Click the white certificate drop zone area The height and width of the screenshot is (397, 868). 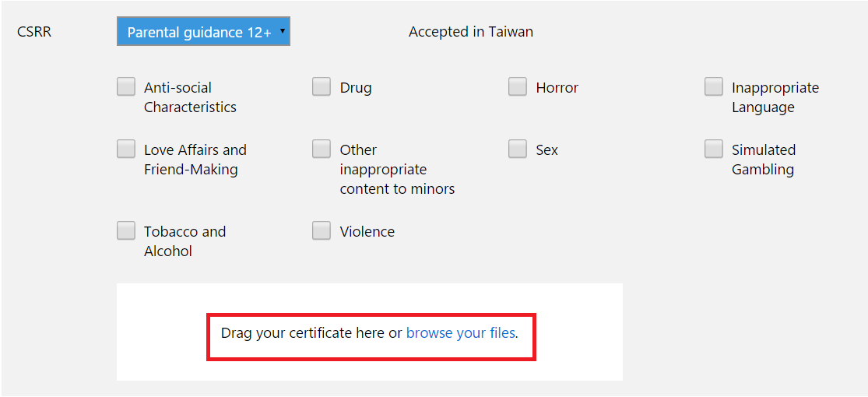click(369, 332)
